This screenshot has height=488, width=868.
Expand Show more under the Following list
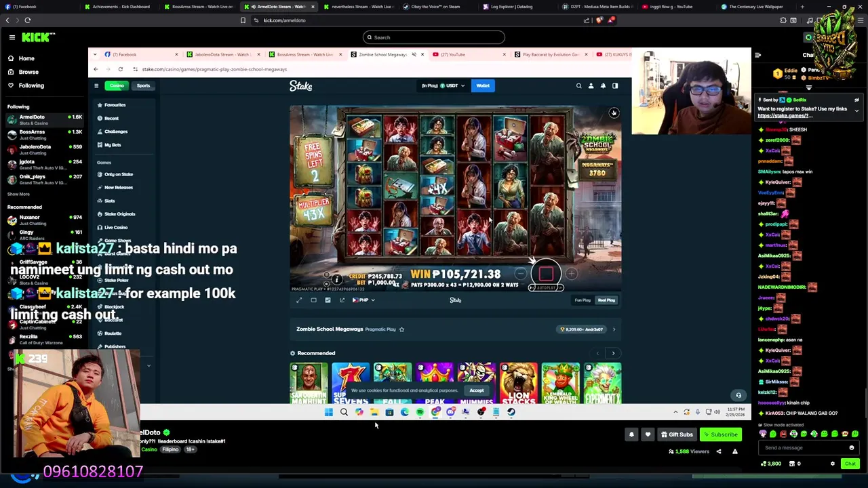(x=18, y=194)
